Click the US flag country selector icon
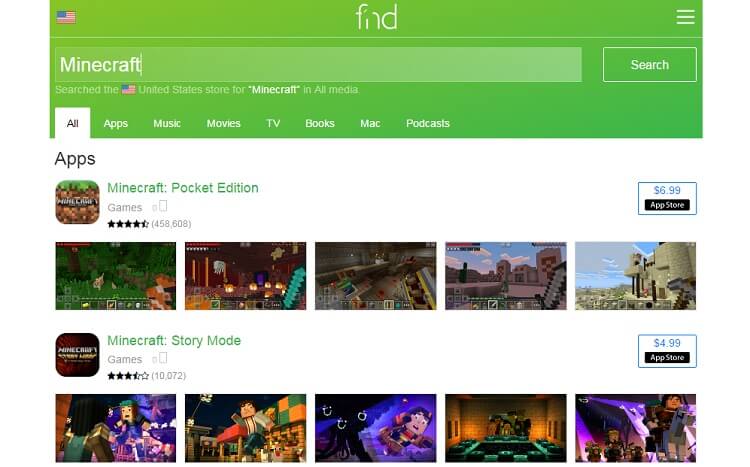The height and width of the screenshot is (467, 750). [66, 17]
